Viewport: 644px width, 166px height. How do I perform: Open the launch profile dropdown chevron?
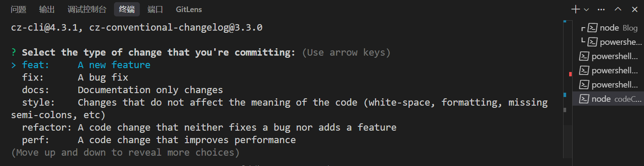pos(586,9)
